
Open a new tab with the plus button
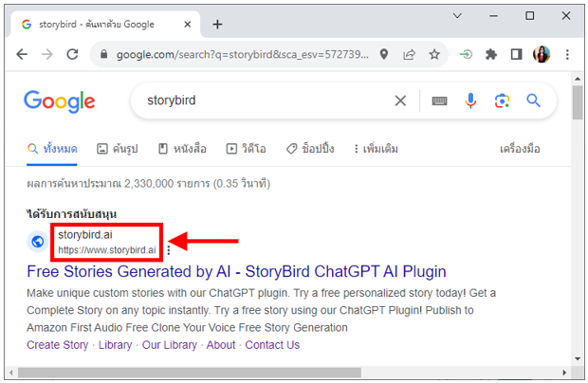tap(217, 25)
